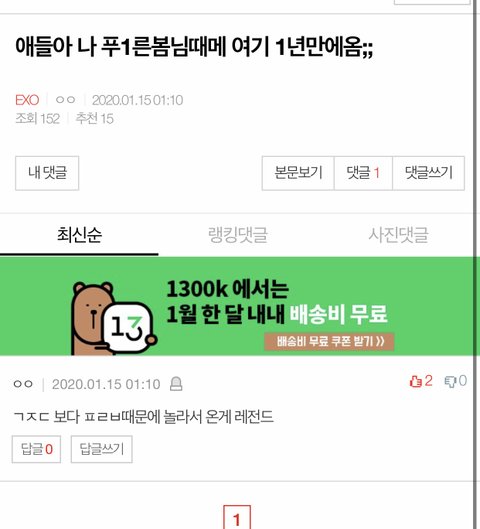Switch to the 랭킹댓글 tab
Image resolution: width=480 pixels, height=529 pixels.
(238, 235)
